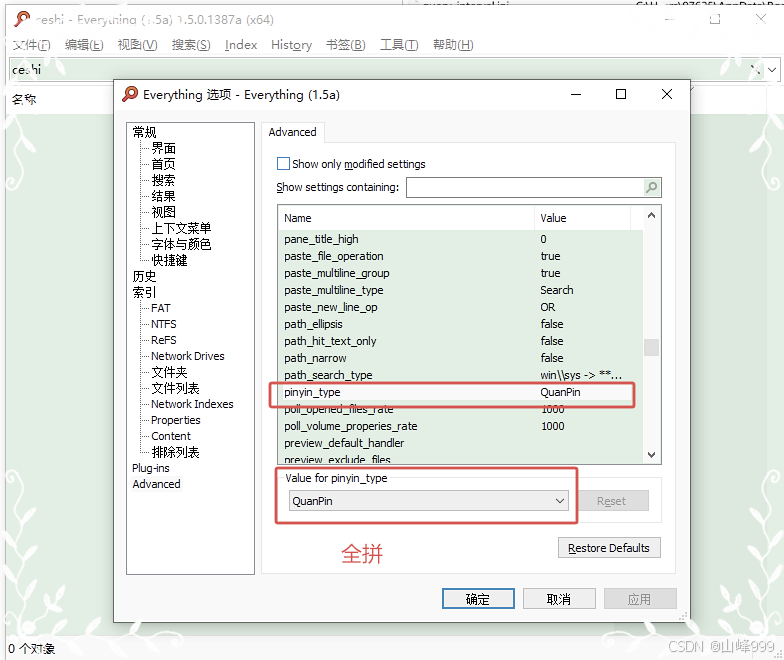
Task: Select NTFS in the options tree
Action: (x=164, y=324)
